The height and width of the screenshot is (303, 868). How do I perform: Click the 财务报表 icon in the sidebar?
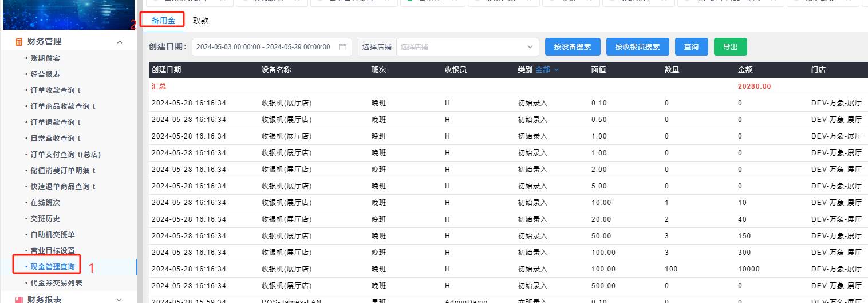click(19, 299)
